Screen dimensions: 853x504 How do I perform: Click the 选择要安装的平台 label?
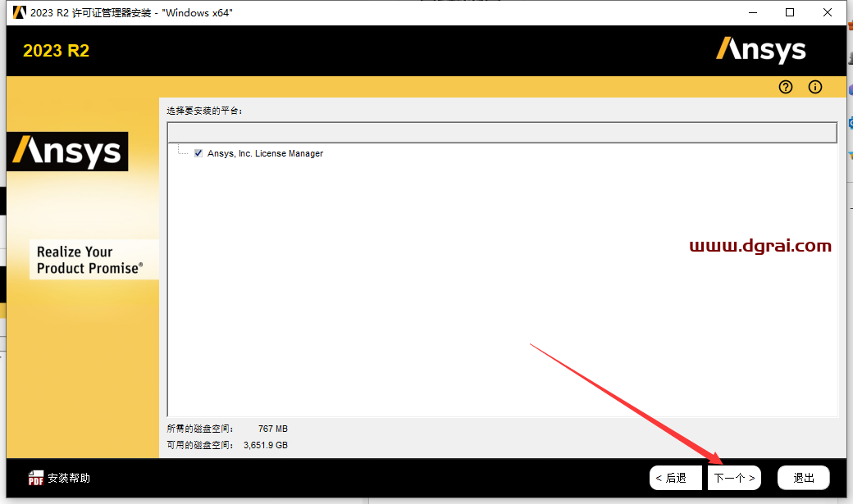point(204,111)
